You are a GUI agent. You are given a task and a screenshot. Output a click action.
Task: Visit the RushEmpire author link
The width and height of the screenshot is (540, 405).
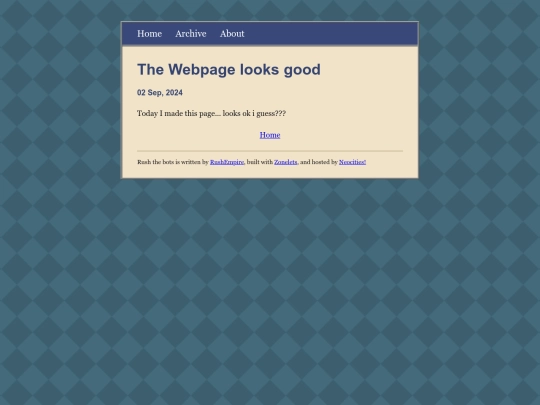pyautogui.click(x=227, y=162)
